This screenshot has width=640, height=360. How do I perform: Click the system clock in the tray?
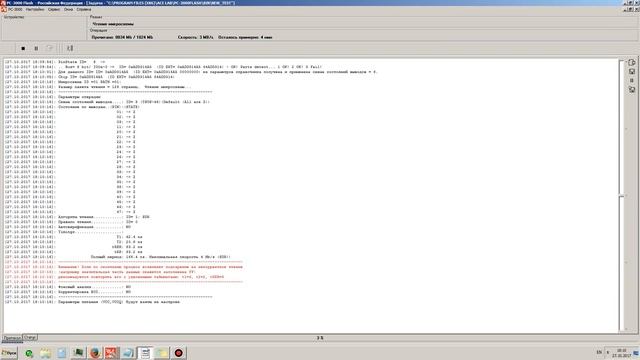[622, 353]
